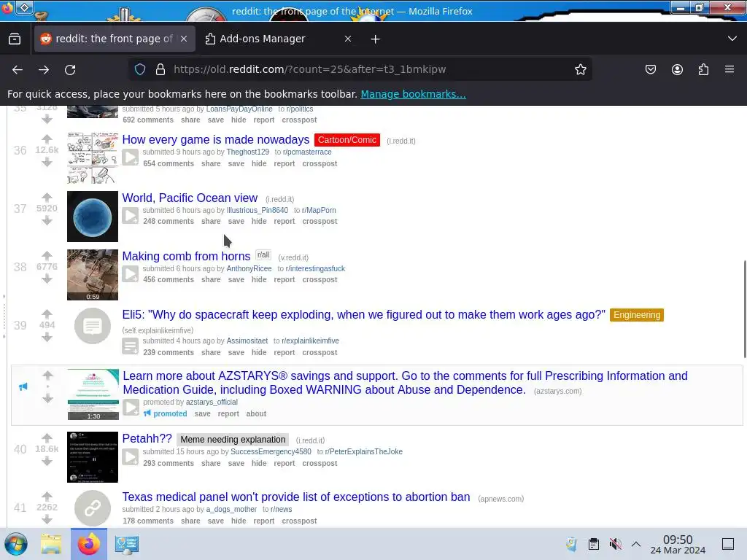
Task: Open thumbnail of 'Petahh??' post
Action: 93,457
